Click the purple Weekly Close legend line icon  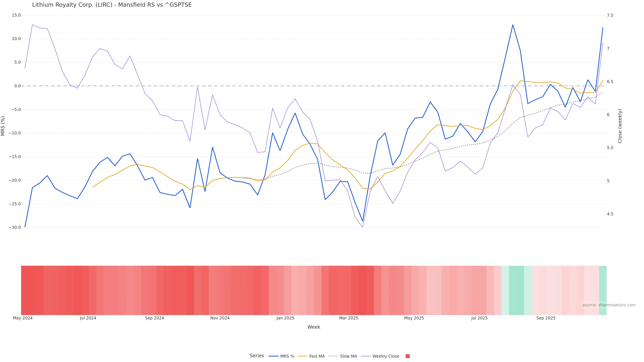coord(366,356)
